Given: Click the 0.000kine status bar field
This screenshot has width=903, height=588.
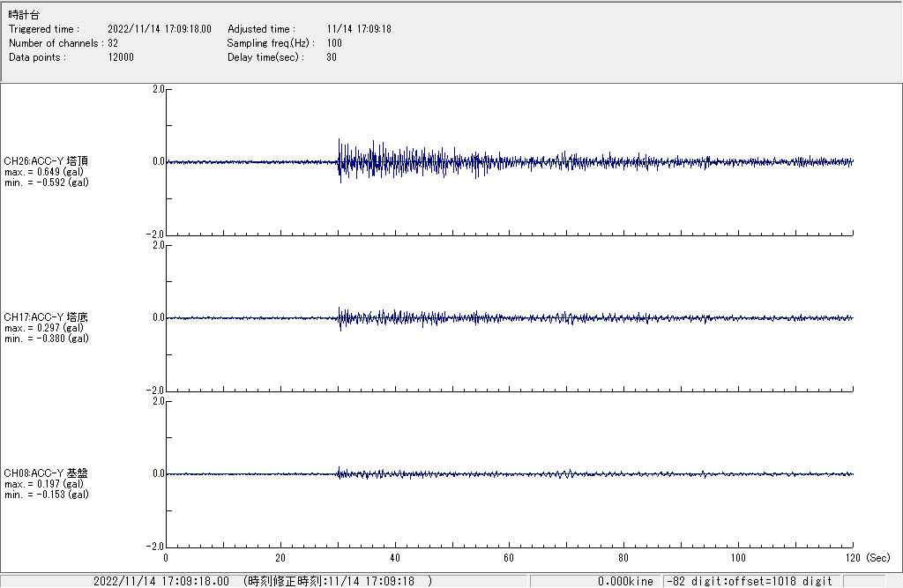Looking at the screenshot, I should (x=625, y=582).
